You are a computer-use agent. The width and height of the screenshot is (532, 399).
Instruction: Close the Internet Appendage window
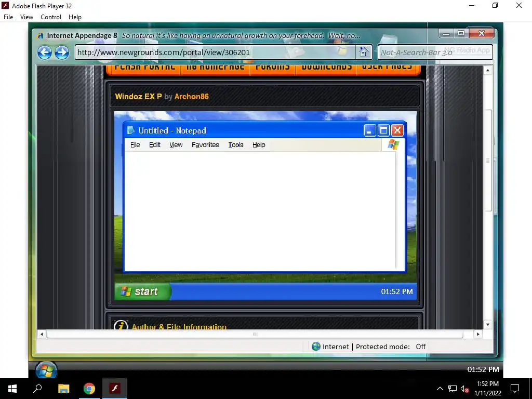coord(481,33)
